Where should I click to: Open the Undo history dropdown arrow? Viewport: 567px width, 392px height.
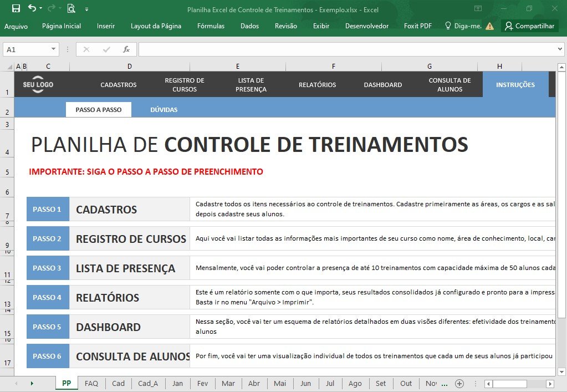pyautogui.click(x=40, y=8)
